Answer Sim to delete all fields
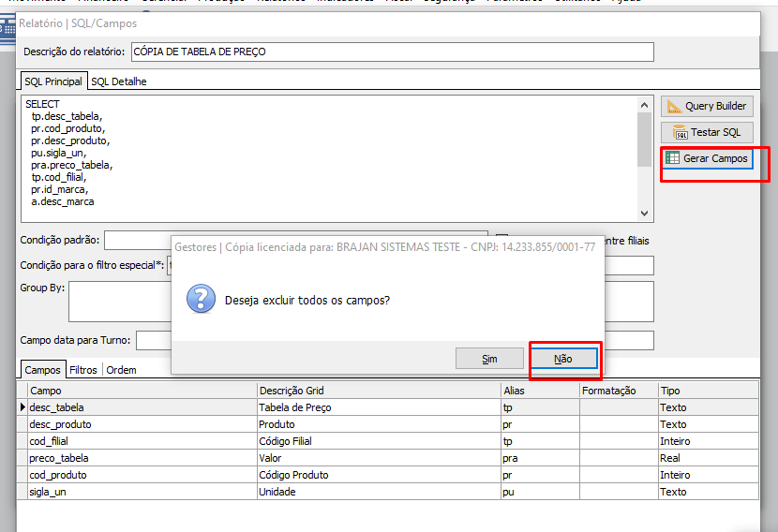Screen dimensions: 778x532 (x=489, y=359)
